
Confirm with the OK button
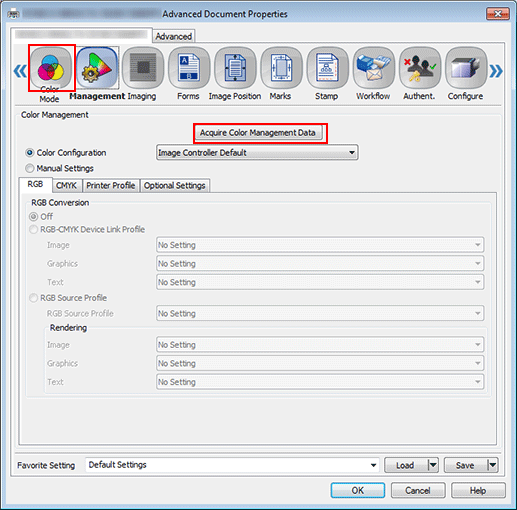pyautogui.click(x=358, y=490)
